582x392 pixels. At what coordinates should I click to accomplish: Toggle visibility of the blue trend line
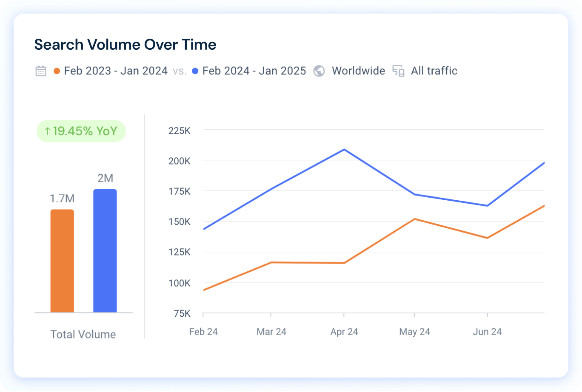254,71
